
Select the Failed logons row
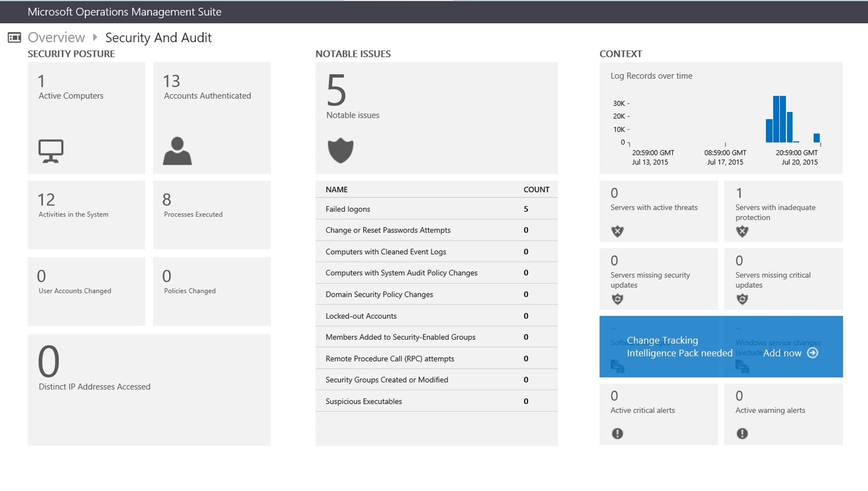(x=436, y=209)
